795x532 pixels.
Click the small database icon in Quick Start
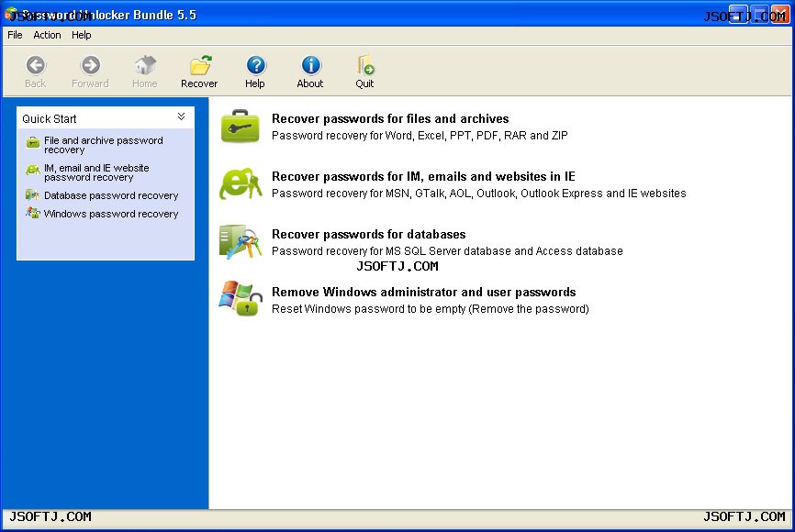point(32,194)
